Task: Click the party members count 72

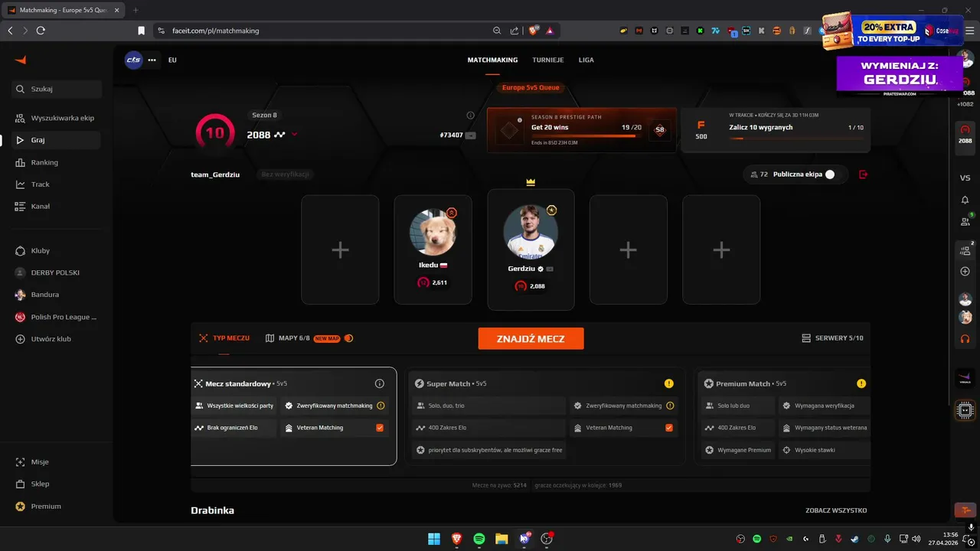Action: pyautogui.click(x=759, y=174)
